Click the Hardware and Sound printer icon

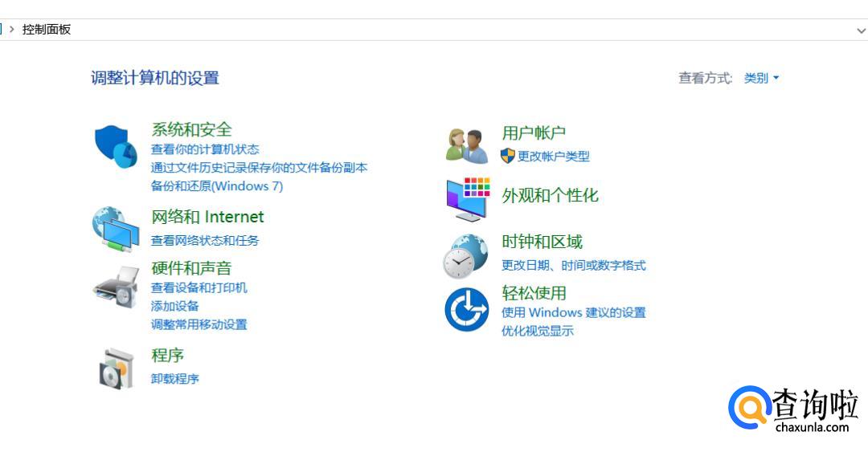[116, 285]
